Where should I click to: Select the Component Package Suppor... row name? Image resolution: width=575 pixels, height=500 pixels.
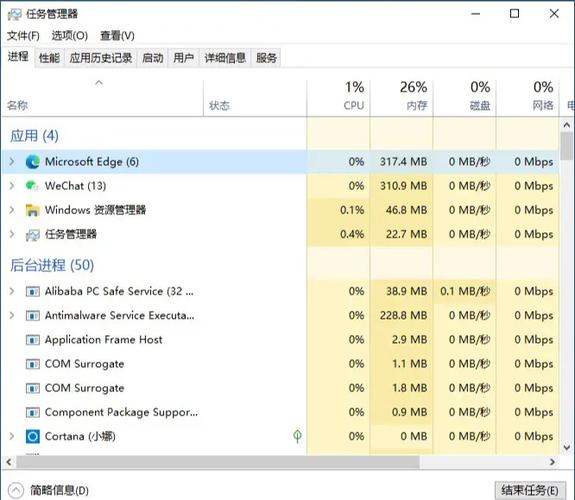point(121,413)
